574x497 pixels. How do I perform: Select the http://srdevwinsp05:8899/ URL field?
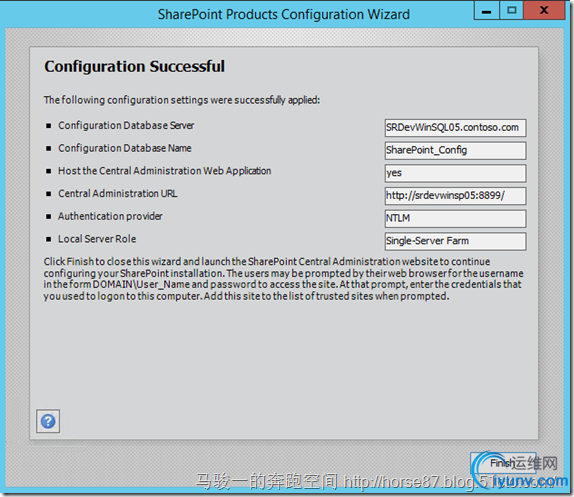click(455, 196)
